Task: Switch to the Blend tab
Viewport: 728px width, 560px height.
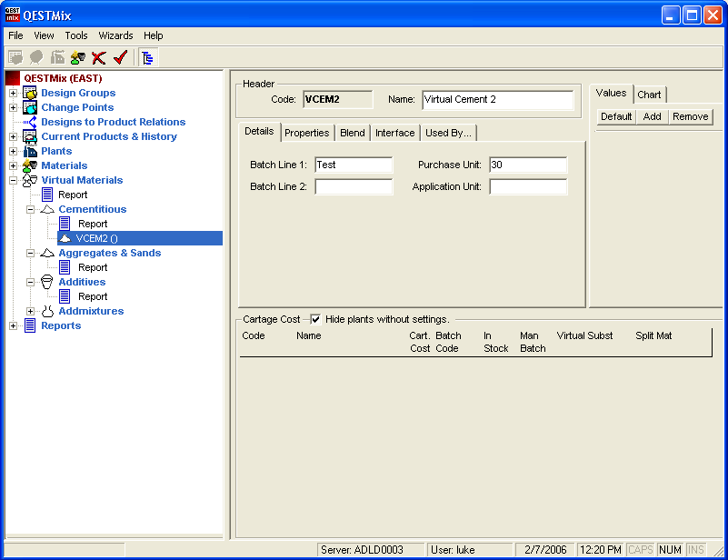Action: coord(353,133)
